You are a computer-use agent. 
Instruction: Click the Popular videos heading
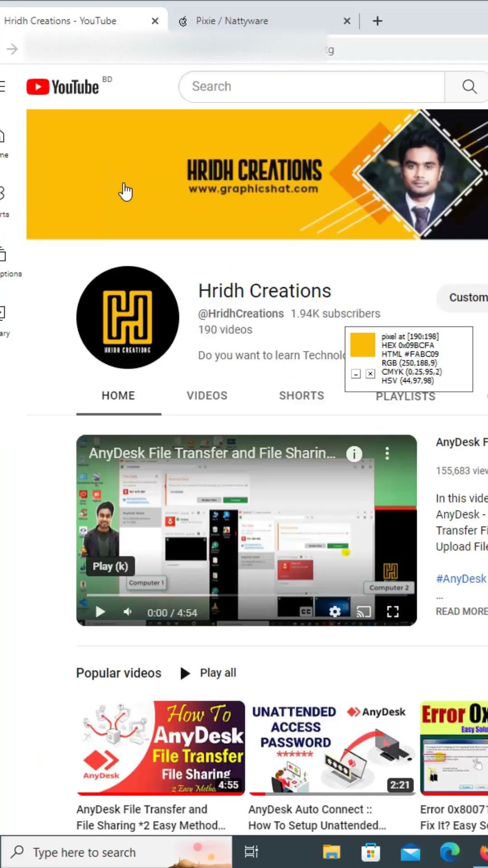click(x=118, y=673)
